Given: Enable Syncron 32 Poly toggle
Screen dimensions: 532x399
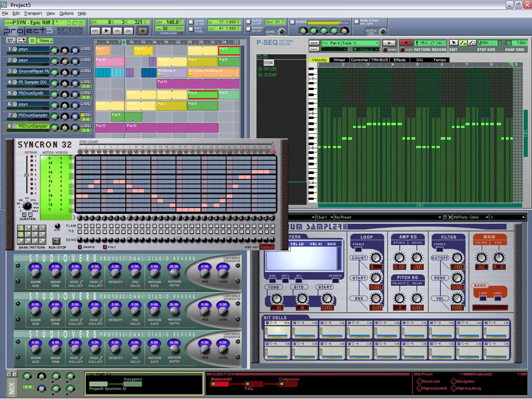Looking at the screenshot, I should pyautogui.click(x=105, y=247).
